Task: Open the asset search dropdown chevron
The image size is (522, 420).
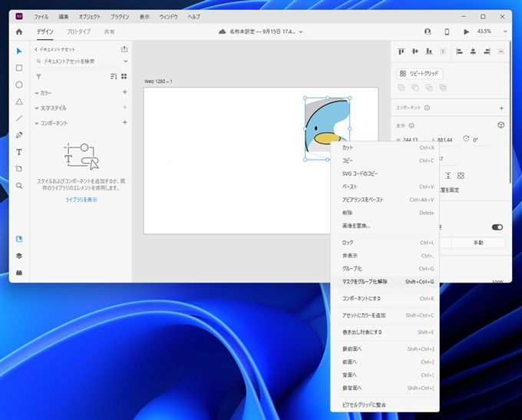Action: [x=125, y=61]
